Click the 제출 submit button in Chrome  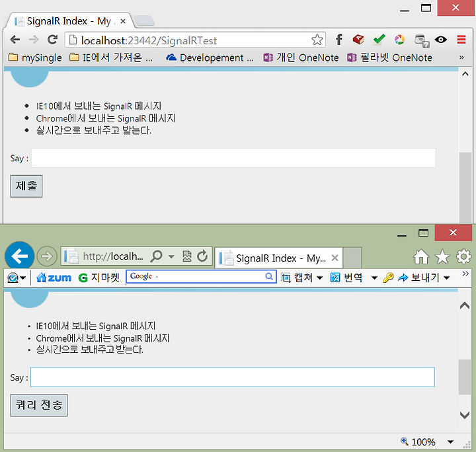coord(26,186)
